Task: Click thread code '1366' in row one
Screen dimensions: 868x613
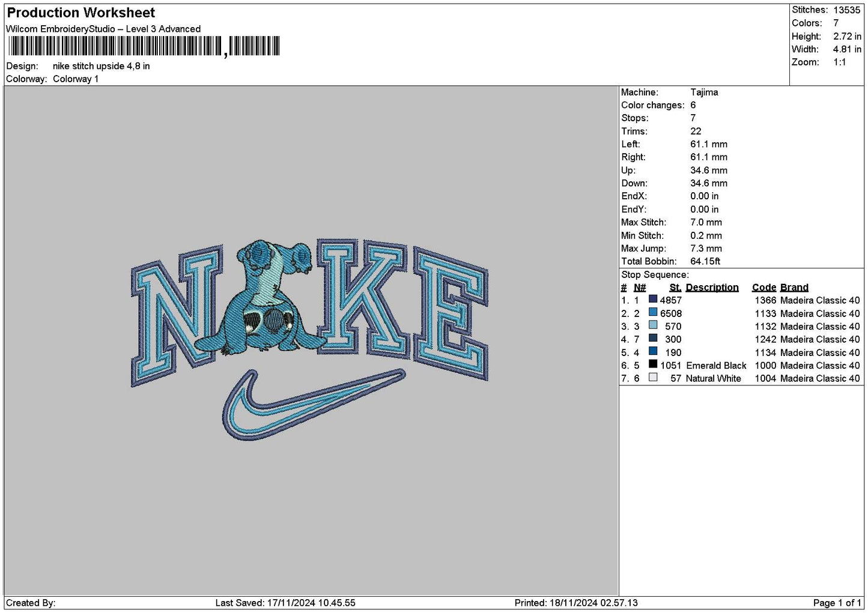Action: 765,300
